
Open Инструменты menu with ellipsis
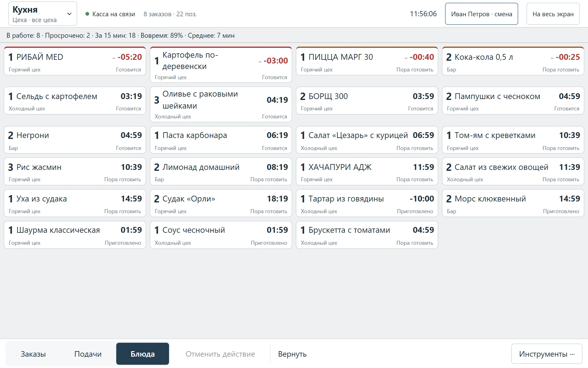point(547,354)
